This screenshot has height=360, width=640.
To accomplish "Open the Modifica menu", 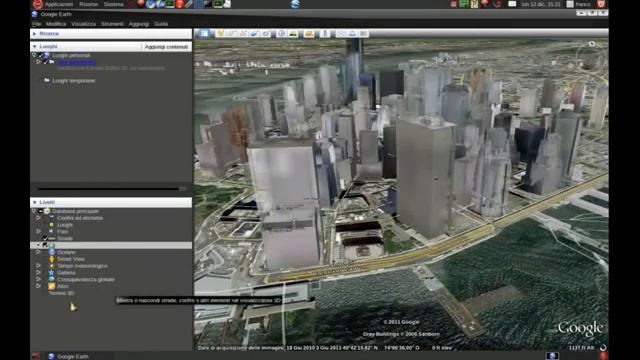I will click(x=56, y=24).
